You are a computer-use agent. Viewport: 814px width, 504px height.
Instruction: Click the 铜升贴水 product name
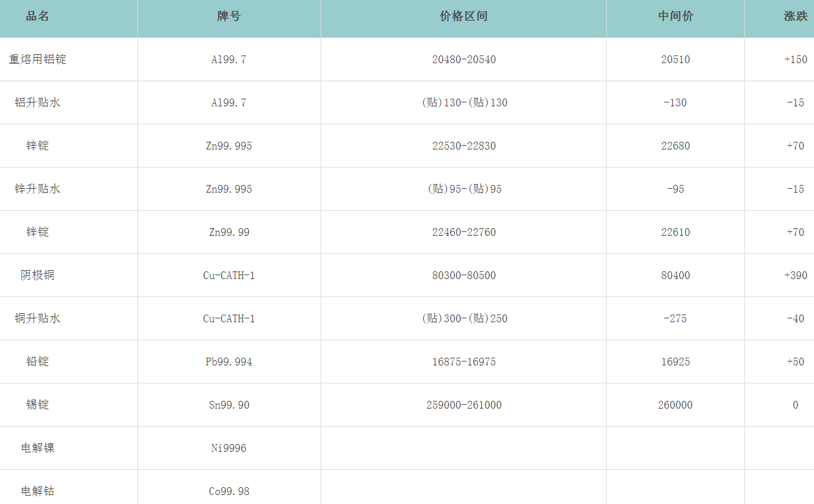(x=37, y=318)
